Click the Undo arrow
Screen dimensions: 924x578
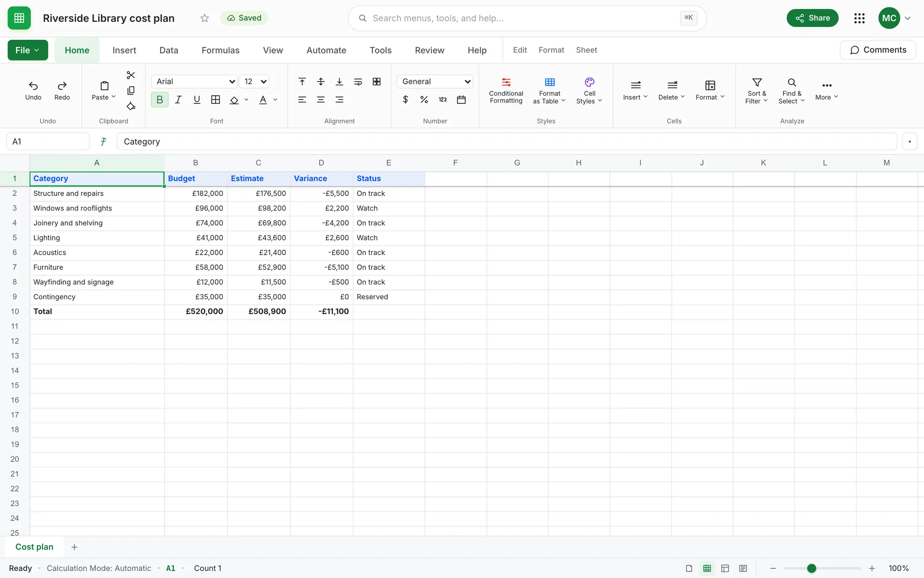point(33,90)
